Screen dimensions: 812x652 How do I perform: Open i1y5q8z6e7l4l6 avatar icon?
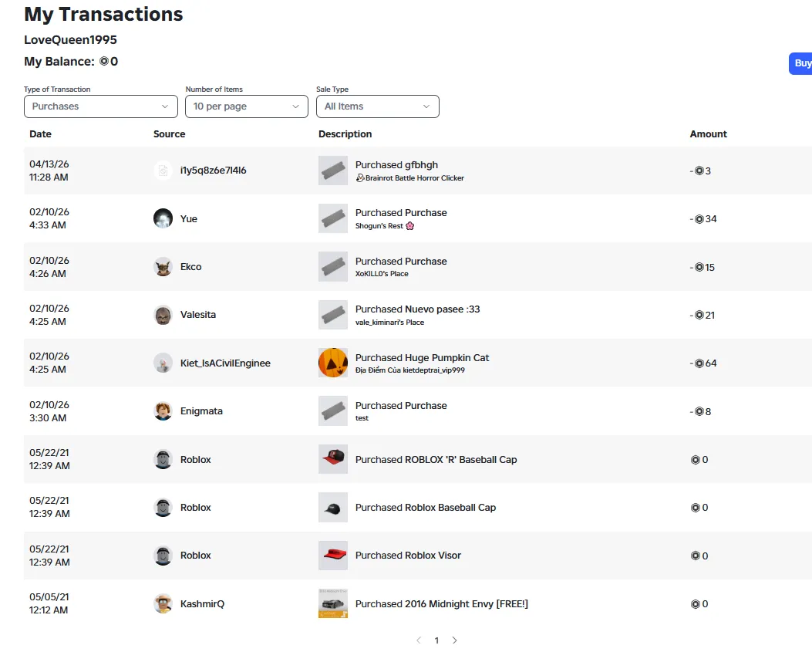163,171
